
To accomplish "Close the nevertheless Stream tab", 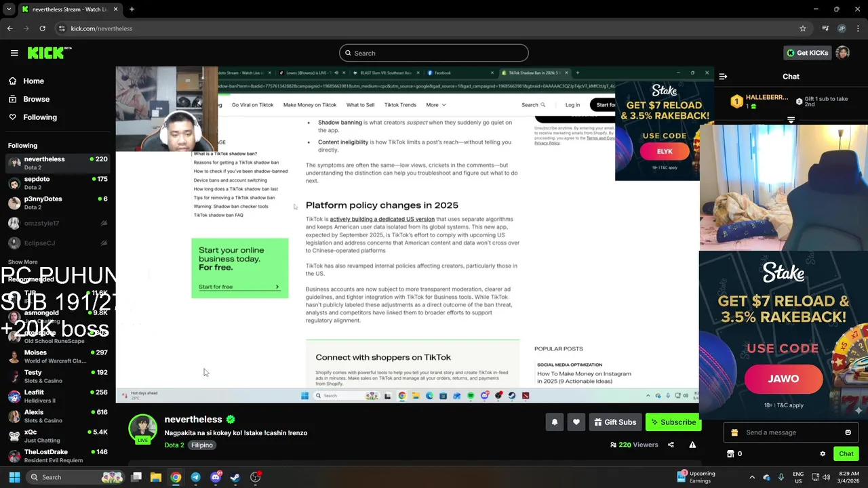I will click(115, 9).
